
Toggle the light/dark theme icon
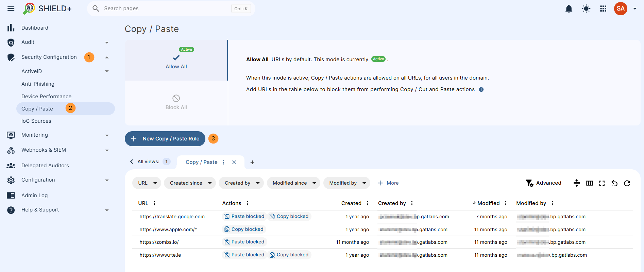pyautogui.click(x=586, y=8)
